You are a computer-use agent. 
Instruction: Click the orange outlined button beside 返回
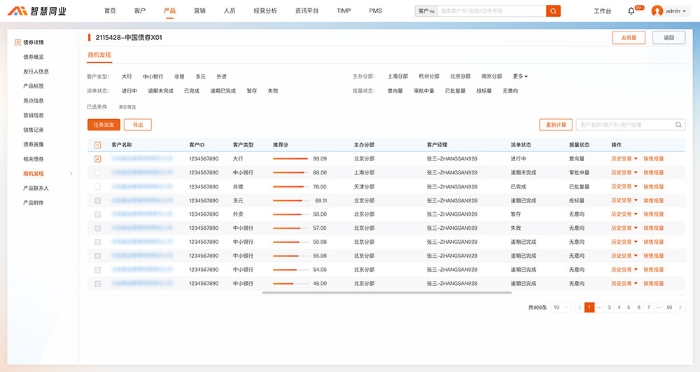(x=629, y=38)
